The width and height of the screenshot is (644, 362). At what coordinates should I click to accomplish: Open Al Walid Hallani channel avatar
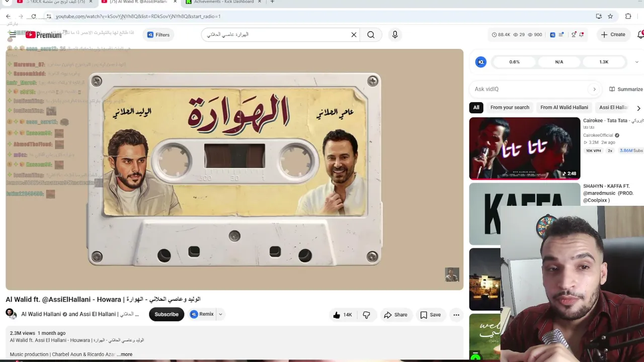(11, 314)
